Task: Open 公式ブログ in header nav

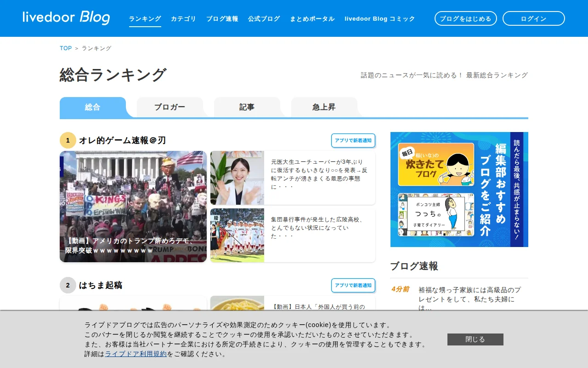Action: (x=264, y=19)
